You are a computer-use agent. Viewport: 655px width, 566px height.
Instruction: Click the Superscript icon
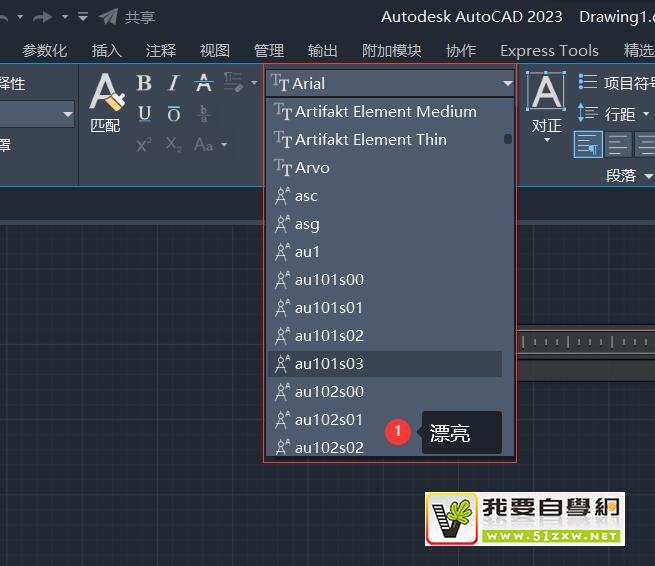point(144,145)
